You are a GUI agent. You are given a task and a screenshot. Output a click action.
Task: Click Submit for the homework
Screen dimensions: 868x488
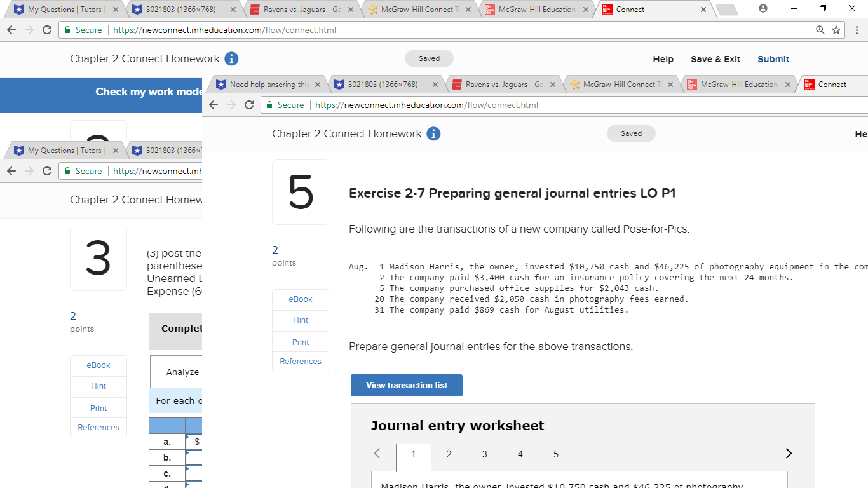pyautogui.click(x=773, y=58)
